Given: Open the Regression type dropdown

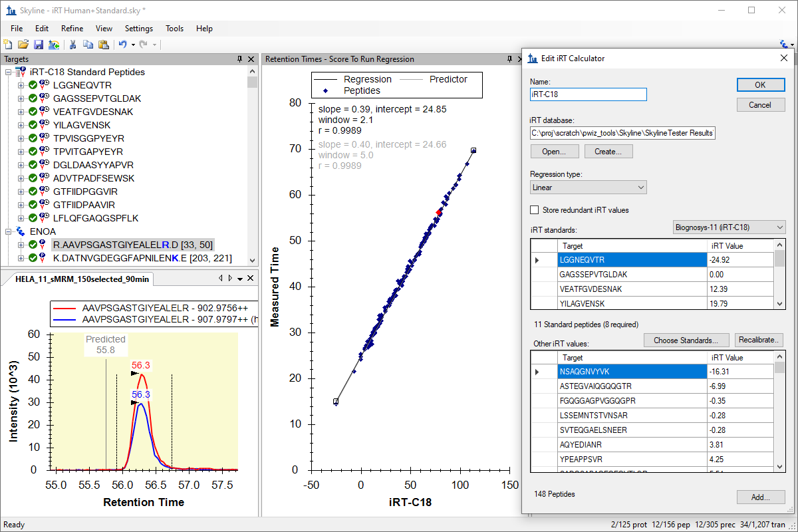Looking at the screenshot, I should point(588,188).
